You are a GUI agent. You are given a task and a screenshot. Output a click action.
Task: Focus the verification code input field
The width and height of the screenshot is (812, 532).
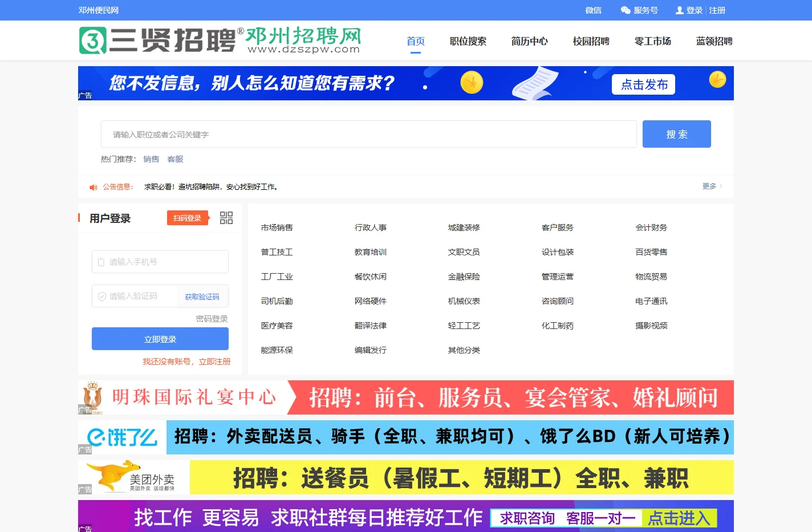[135, 296]
